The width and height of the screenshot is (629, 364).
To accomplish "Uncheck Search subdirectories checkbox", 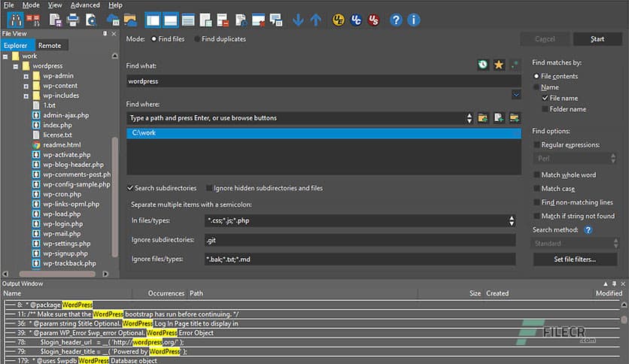I will click(x=131, y=188).
